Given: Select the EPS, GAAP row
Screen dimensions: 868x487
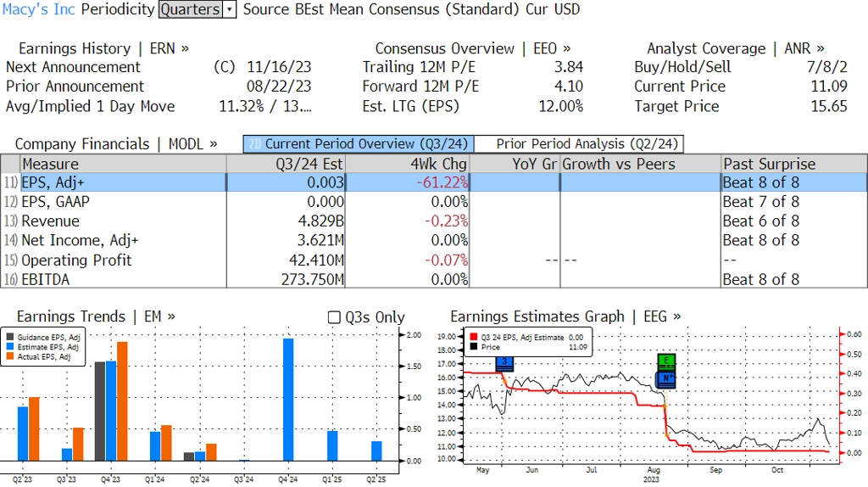Looking at the screenshot, I should 434,202.
